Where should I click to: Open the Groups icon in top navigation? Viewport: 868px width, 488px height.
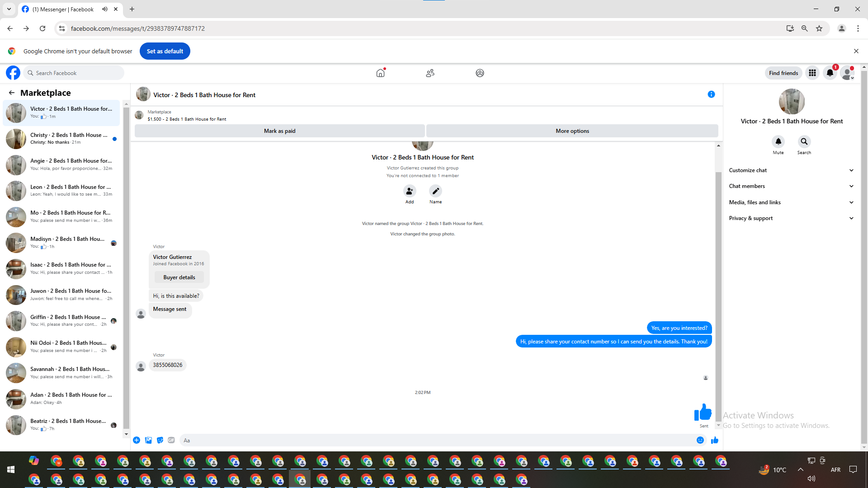(x=480, y=73)
